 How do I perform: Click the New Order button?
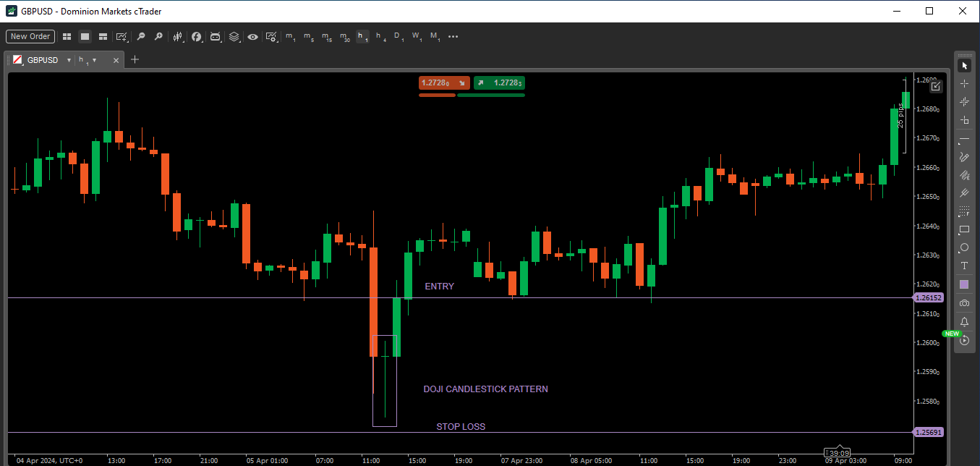(30, 36)
